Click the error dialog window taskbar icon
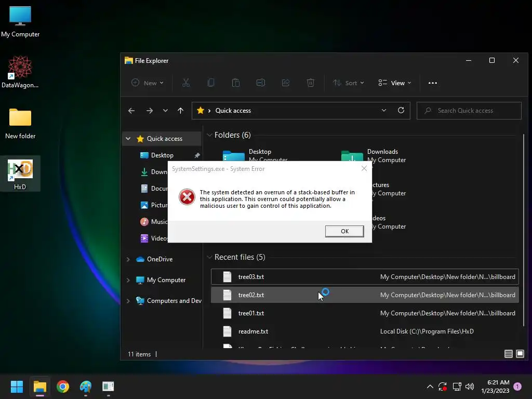 click(108, 387)
